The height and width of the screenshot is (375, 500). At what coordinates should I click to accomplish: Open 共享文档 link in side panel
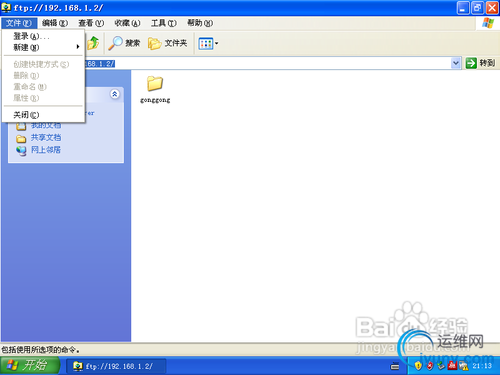[x=46, y=138]
